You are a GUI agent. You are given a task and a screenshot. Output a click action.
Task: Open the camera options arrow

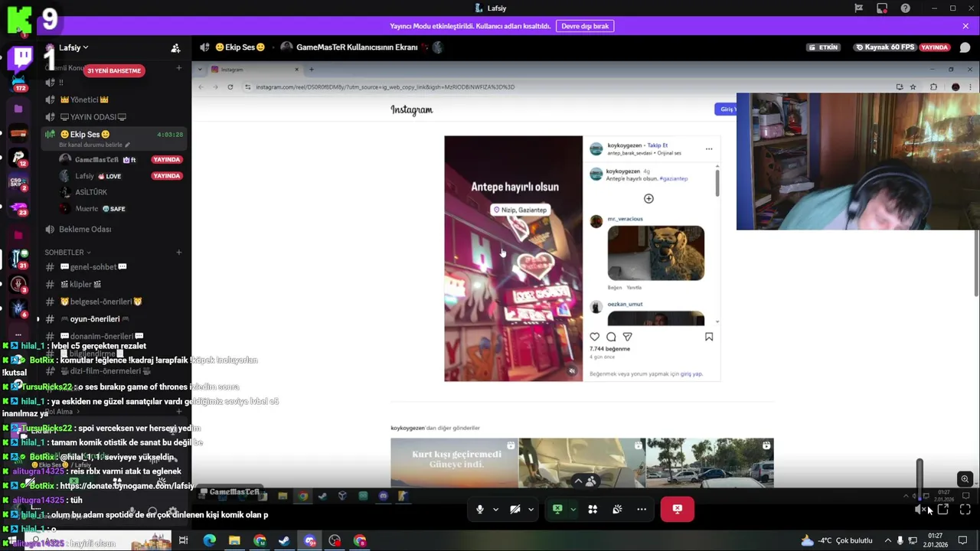(531, 510)
